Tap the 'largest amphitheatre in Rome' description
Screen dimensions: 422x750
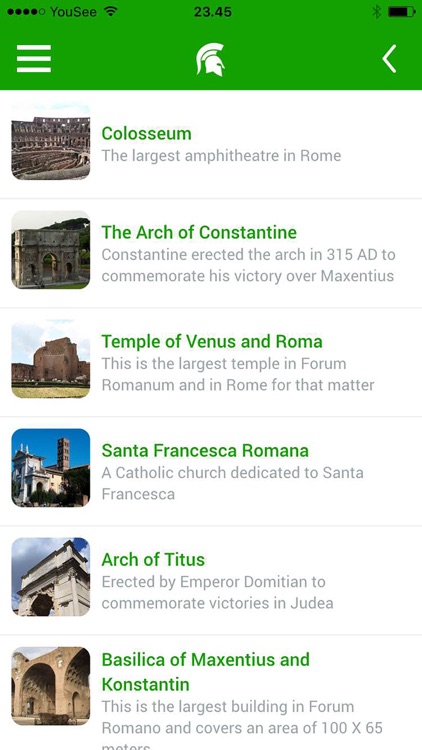pos(222,156)
